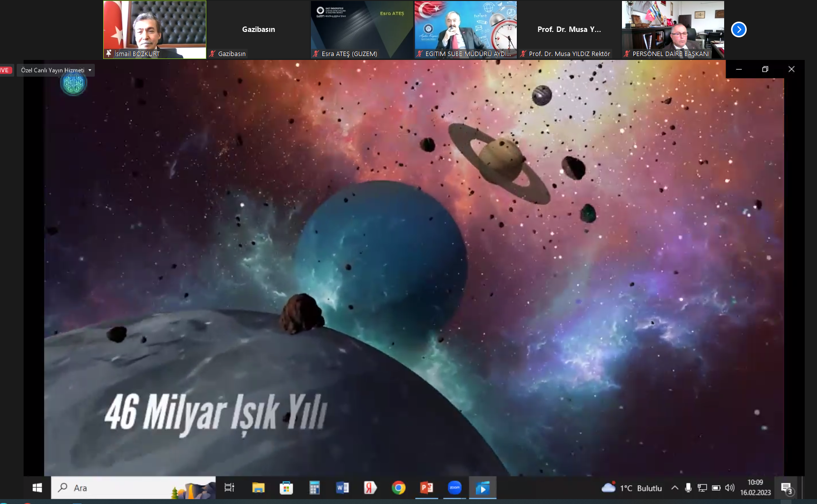Open the video player app in taskbar

click(482, 488)
